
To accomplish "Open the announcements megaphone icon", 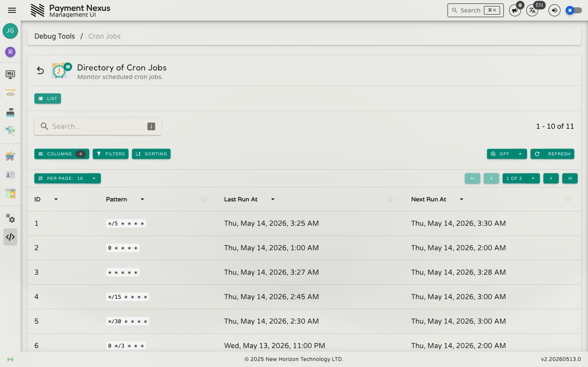I will coord(515,10).
